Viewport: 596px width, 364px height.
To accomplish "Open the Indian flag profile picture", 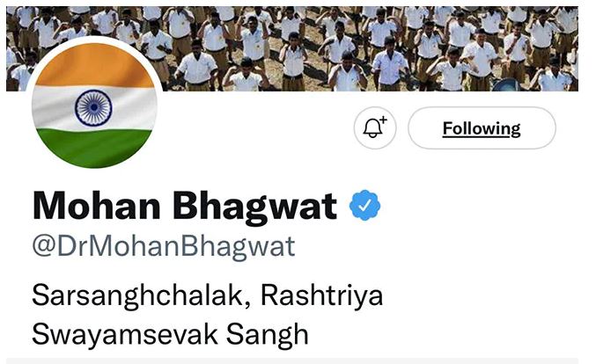I will coord(94,104).
